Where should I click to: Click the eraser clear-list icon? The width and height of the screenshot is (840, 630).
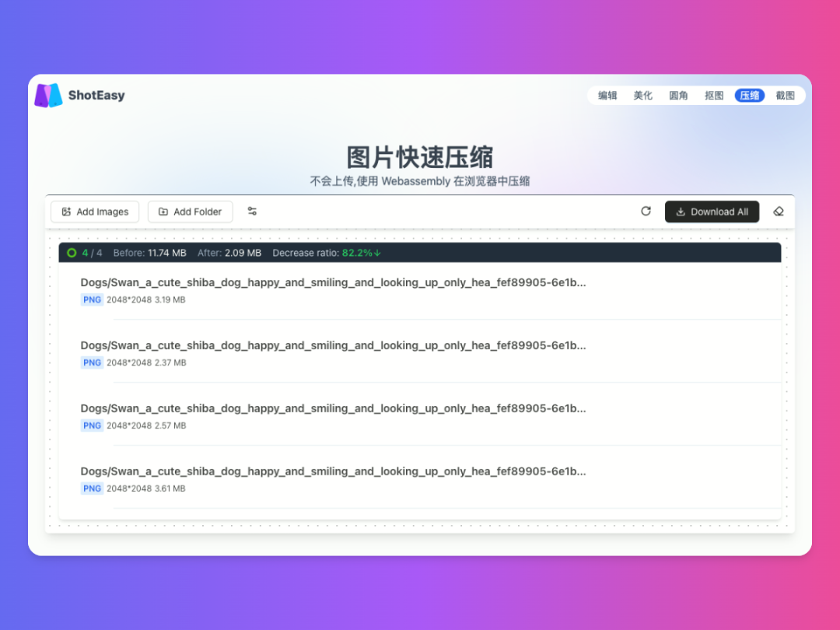click(x=779, y=211)
